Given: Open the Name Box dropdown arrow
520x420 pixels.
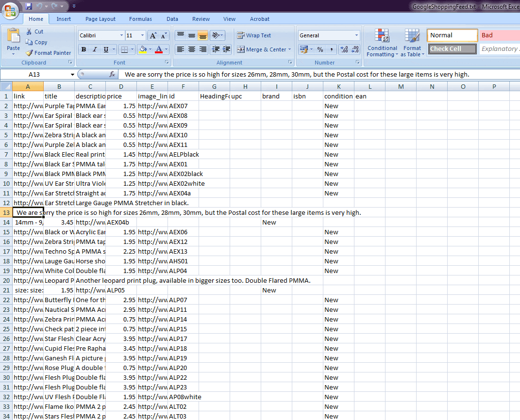Looking at the screenshot, I should [x=73, y=74].
